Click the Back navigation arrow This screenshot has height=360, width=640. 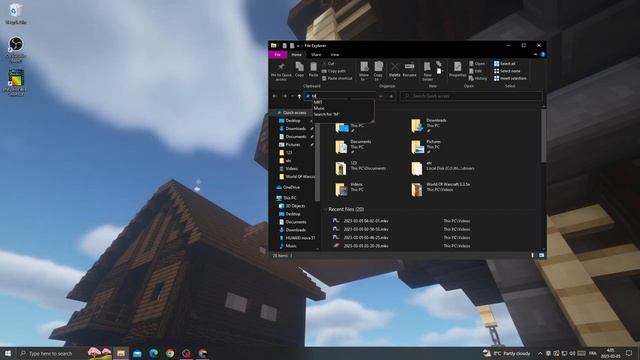coord(275,96)
